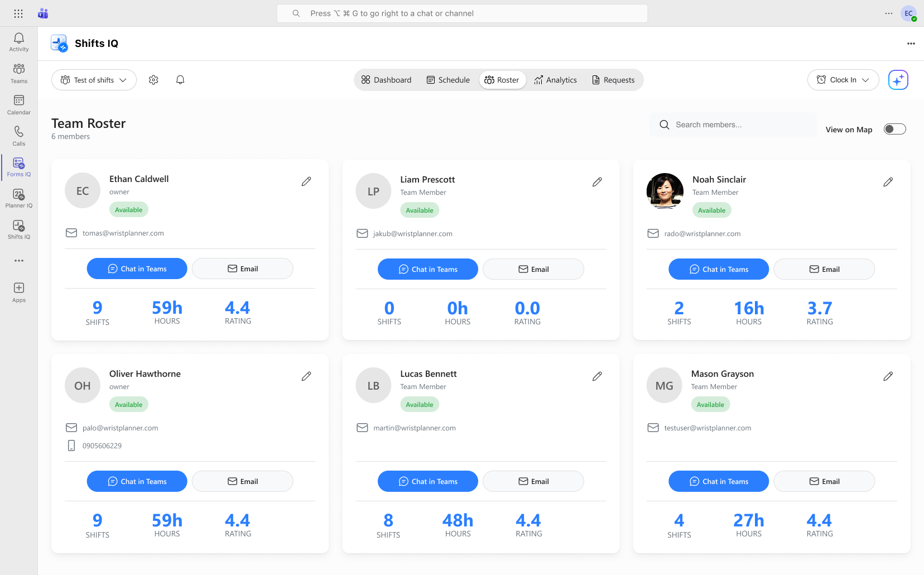The width and height of the screenshot is (924, 575).
Task: Edit Noah Sinclair's profile with pencil icon
Action: click(x=888, y=182)
